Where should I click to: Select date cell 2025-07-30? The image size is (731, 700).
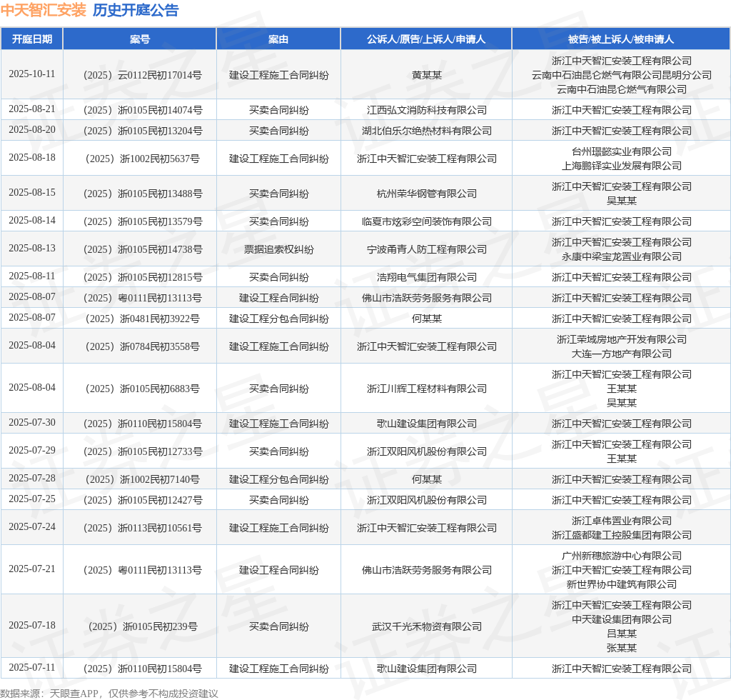tap(31, 422)
